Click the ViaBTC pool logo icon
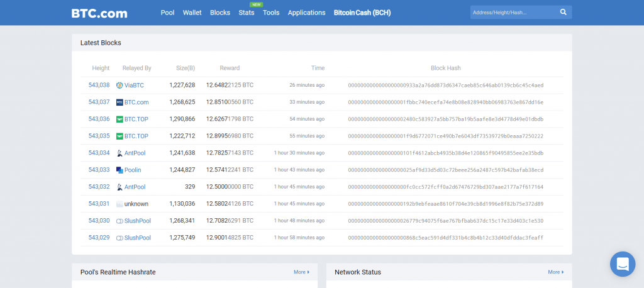The image size is (644, 288). pyautogui.click(x=119, y=86)
